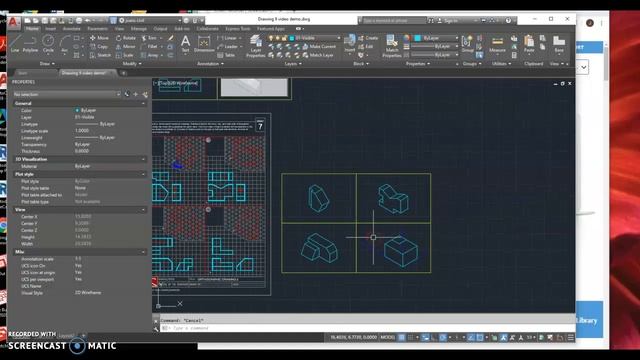640x360 pixels.
Task: Click the Leader annotation tool
Action: pyautogui.click(x=228, y=47)
